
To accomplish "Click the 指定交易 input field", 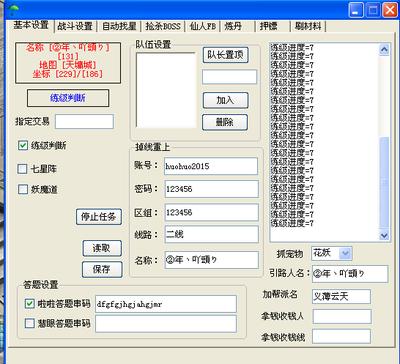I will [x=84, y=121].
